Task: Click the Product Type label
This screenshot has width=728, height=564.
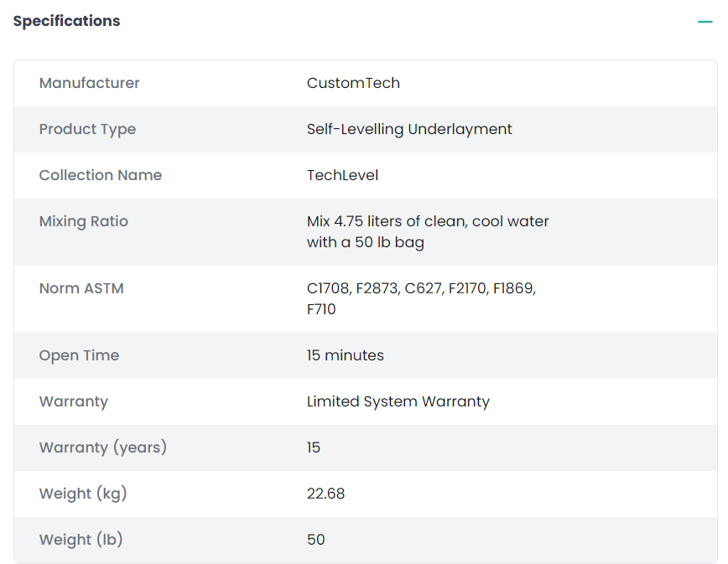Action: pyautogui.click(x=87, y=129)
